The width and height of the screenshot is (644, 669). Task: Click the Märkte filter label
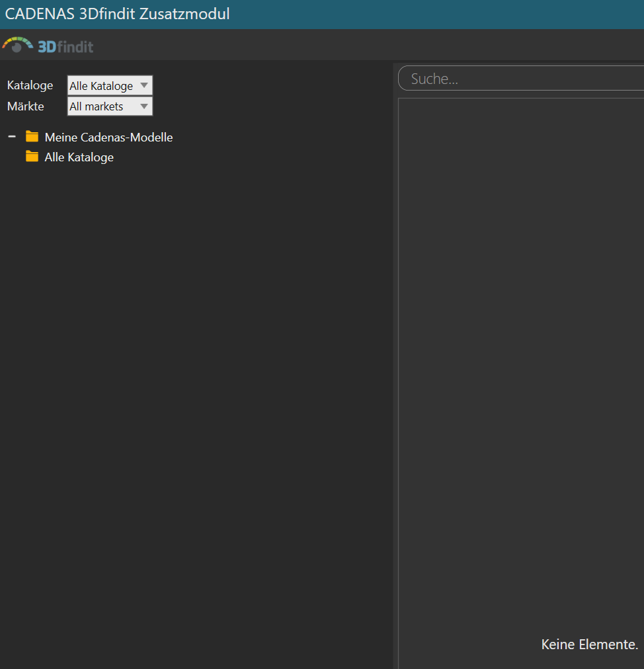pos(25,106)
